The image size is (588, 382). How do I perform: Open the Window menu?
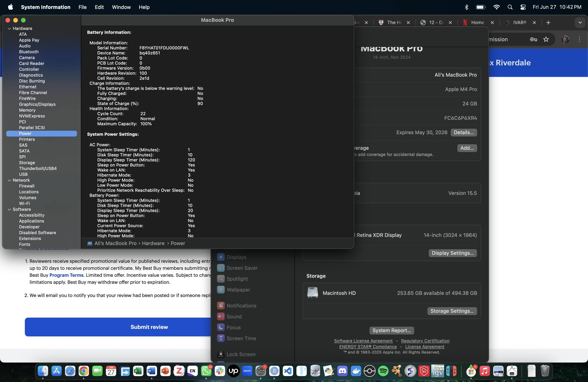(x=121, y=7)
